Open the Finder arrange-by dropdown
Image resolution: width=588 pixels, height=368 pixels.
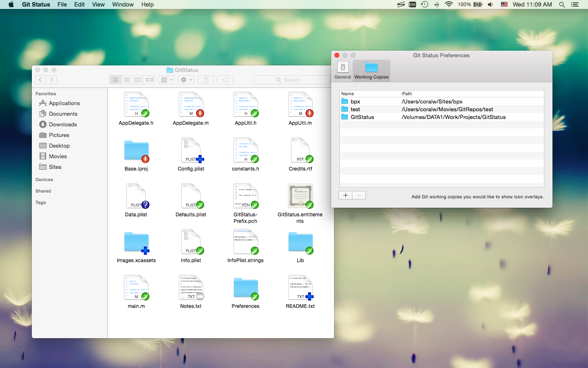167,80
